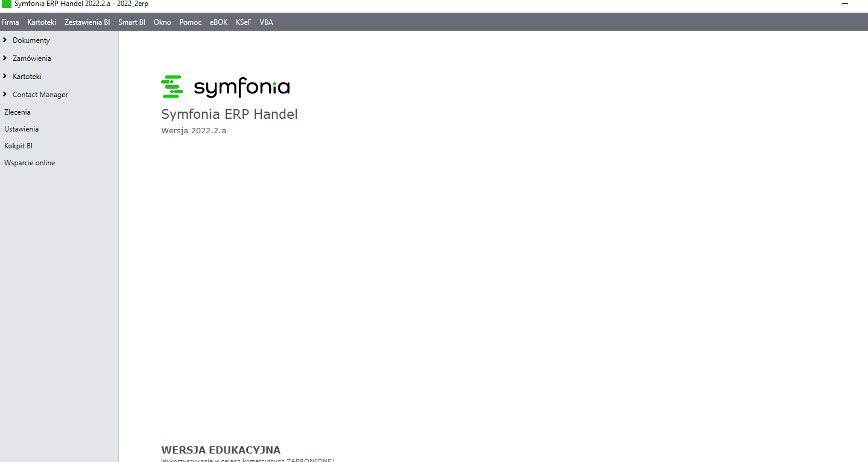This screenshot has width=868, height=462.
Task: Open the Okno menu
Action: pos(162,22)
